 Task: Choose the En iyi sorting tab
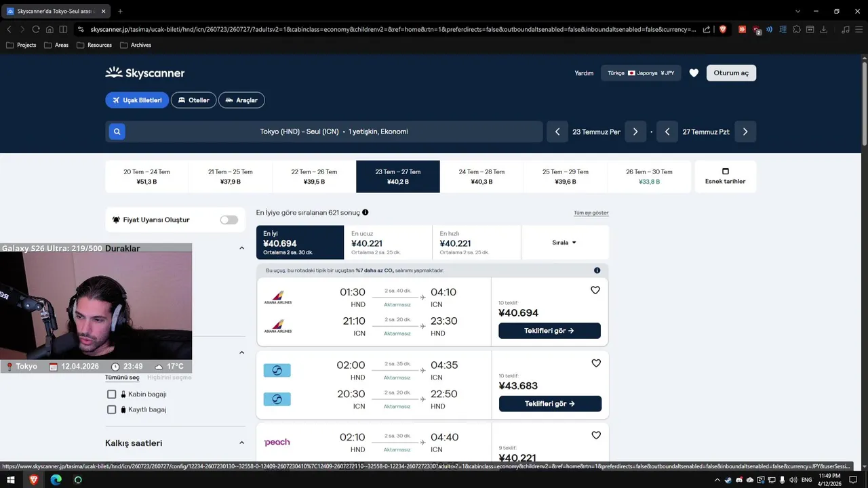[300, 242]
